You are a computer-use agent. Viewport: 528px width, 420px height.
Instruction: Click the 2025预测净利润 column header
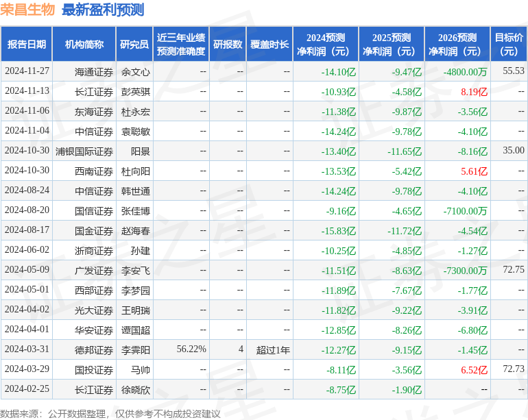tap(392, 44)
